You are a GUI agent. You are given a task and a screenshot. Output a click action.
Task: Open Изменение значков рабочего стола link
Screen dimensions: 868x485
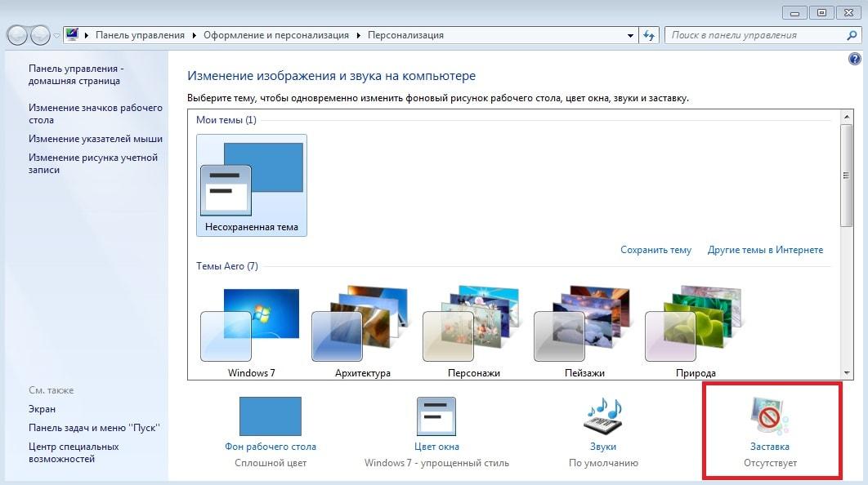[95, 114]
